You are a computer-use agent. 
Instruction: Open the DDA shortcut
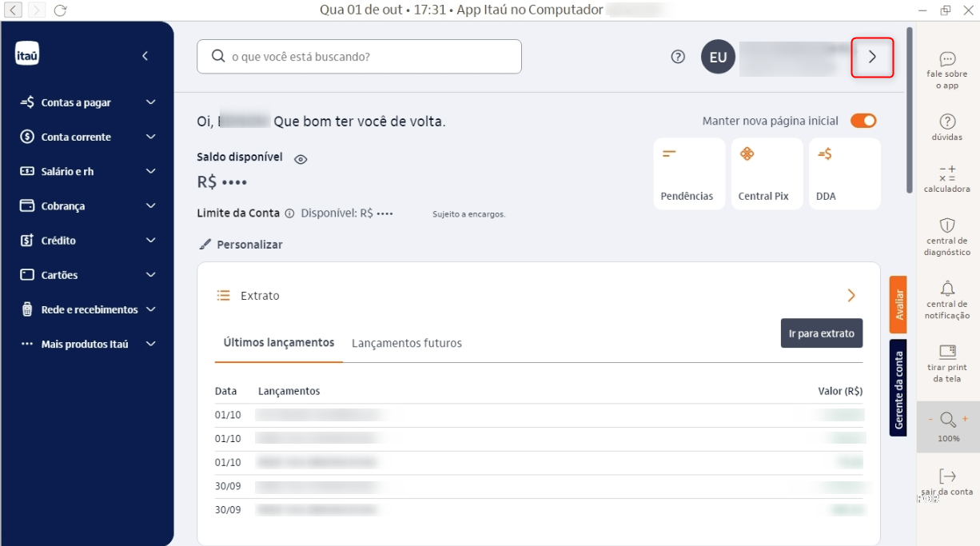tap(844, 173)
